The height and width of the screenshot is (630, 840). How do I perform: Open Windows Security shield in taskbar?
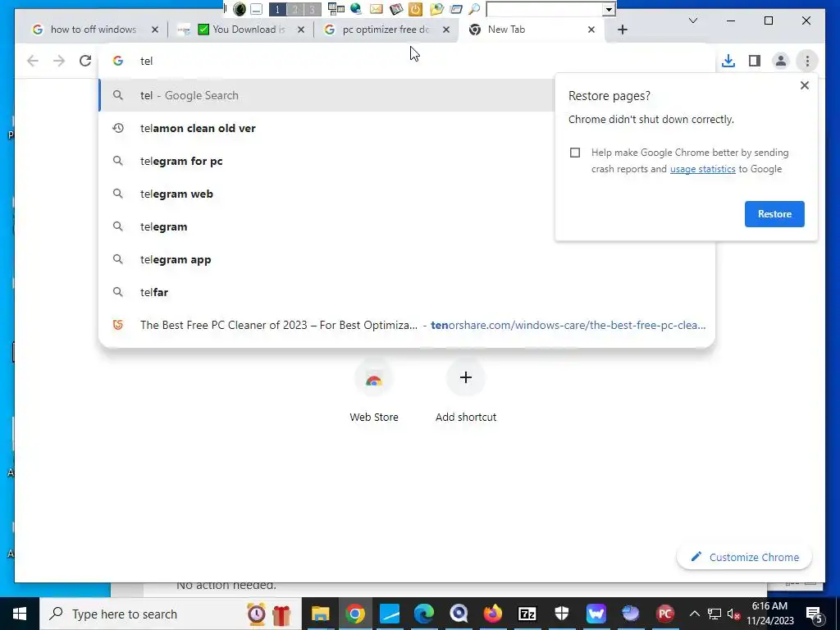pos(561,614)
